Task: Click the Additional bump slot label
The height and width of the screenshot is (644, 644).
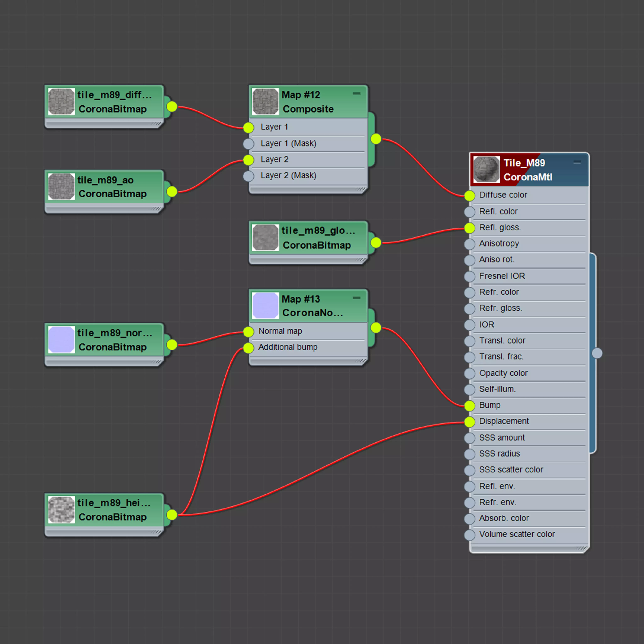Action: coord(288,347)
